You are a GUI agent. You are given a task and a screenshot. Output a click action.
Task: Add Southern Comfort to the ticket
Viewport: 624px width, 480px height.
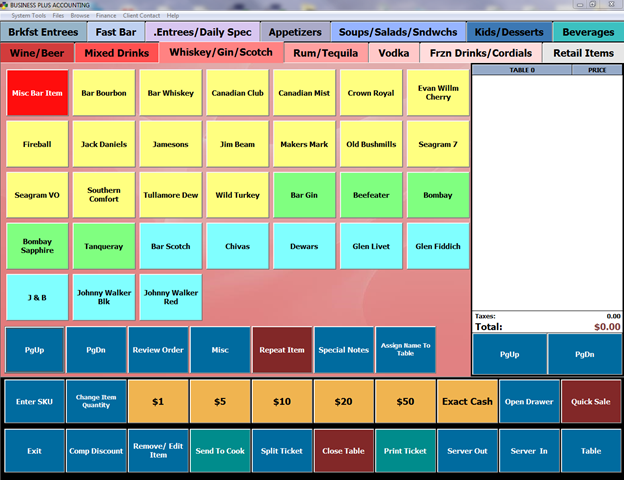tap(104, 195)
